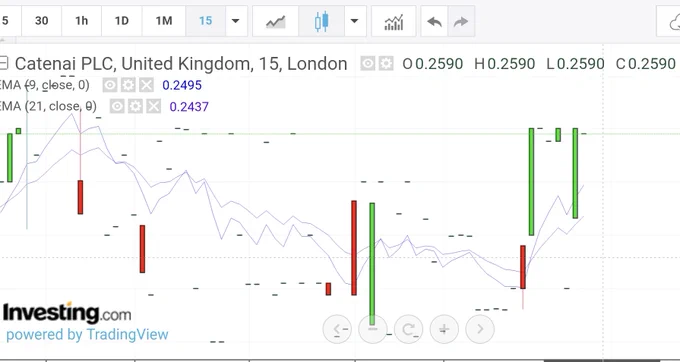Switch to area chart style
Viewport: 680px width, 362px height.
tap(276, 21)
